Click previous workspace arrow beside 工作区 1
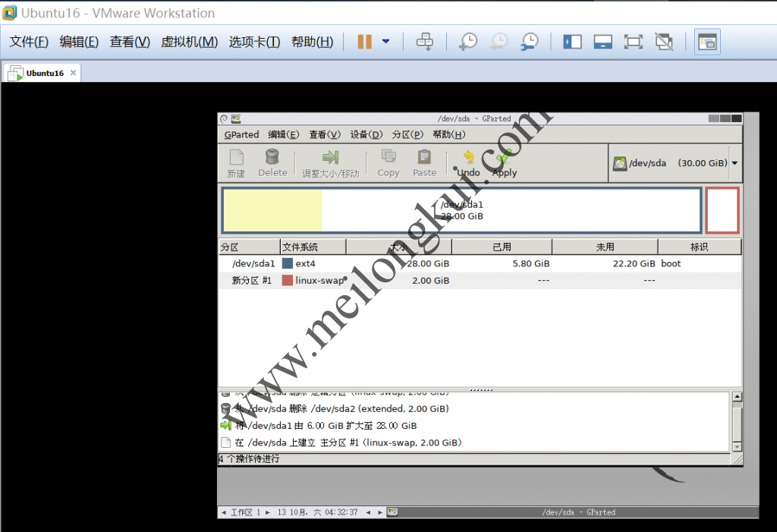Screen dimensions: 777x532 224,512
